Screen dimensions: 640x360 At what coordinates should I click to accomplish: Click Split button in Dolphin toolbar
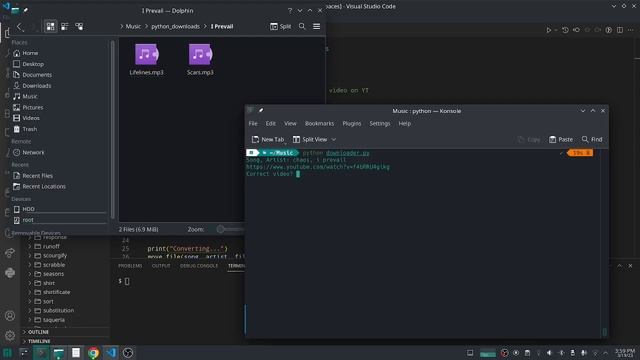point(280,27)
